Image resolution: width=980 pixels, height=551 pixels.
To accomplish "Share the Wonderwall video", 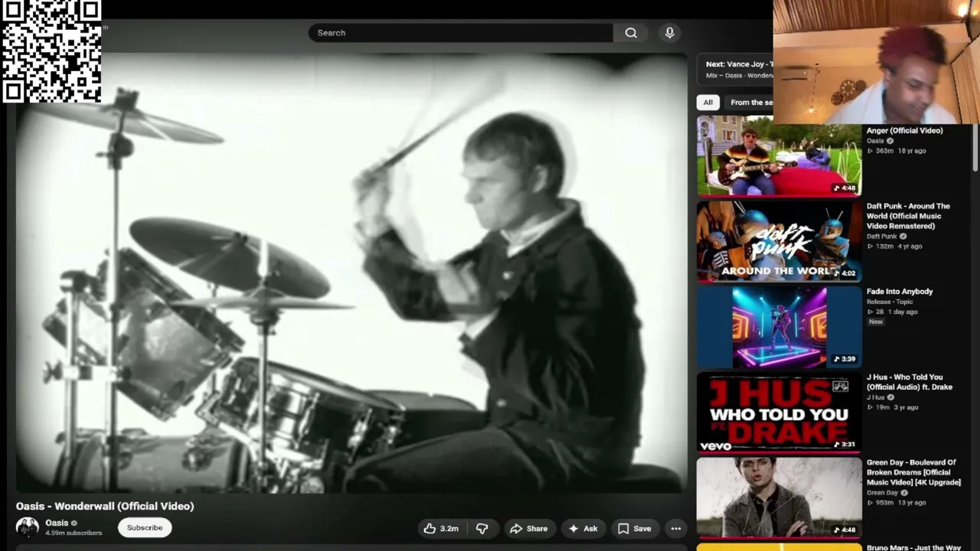I will (x=529, y=528).
